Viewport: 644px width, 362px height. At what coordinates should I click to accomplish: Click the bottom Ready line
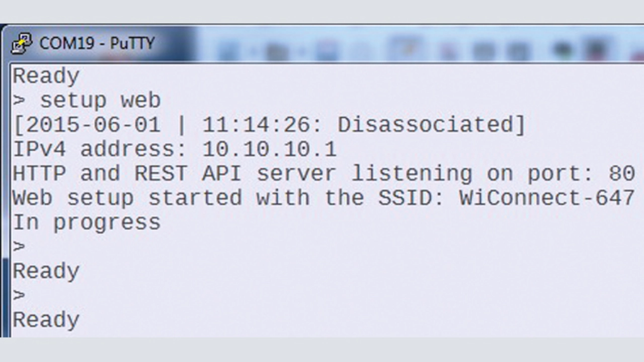(46, 320)
